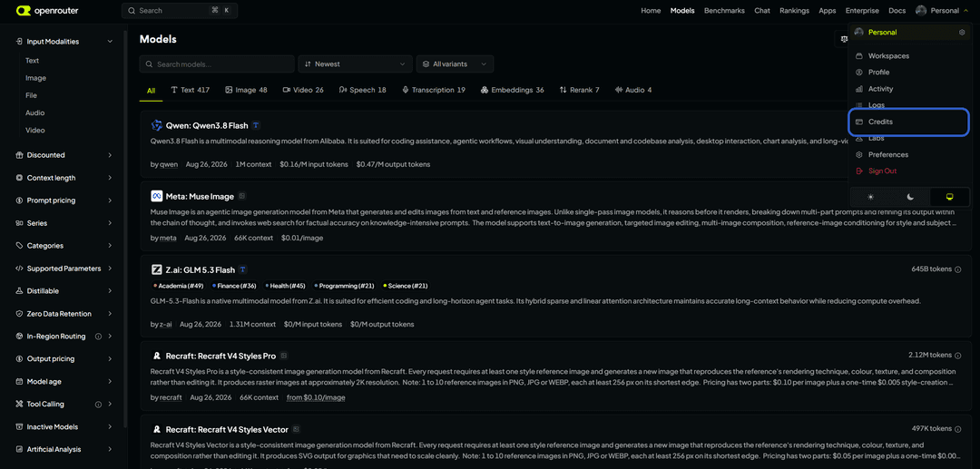This screenshot has width=980, height=469.
Task: Switch to the Text 417 tab
Action: pos(190,90)
